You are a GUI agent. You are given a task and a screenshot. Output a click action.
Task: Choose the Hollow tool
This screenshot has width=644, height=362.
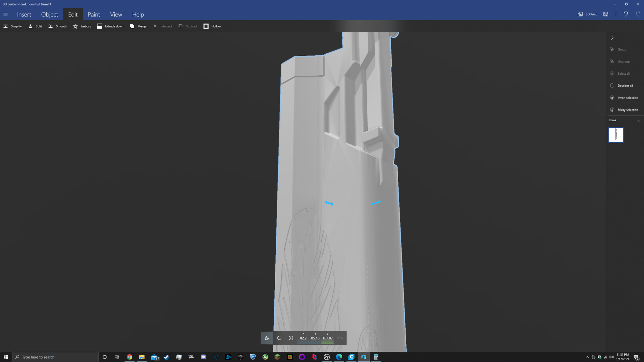(212, 26)
